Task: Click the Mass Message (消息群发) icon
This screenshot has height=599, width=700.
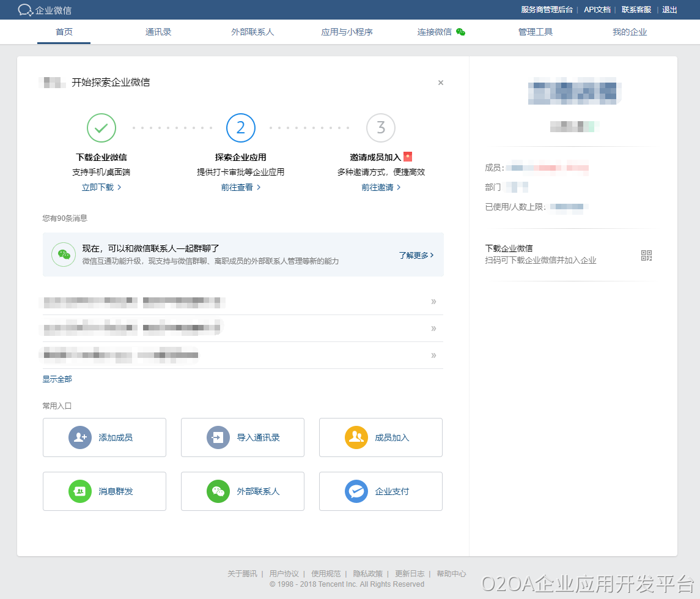Action: coord(80,491)
